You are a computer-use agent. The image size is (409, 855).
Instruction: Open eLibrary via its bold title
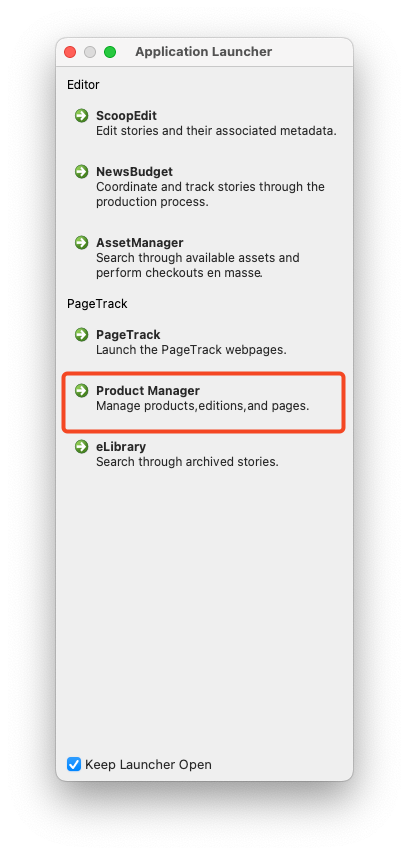[x=121, y=447]
